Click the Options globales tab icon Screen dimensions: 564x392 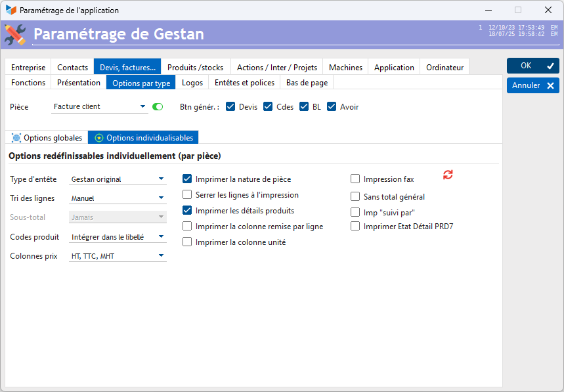point(16,138)
